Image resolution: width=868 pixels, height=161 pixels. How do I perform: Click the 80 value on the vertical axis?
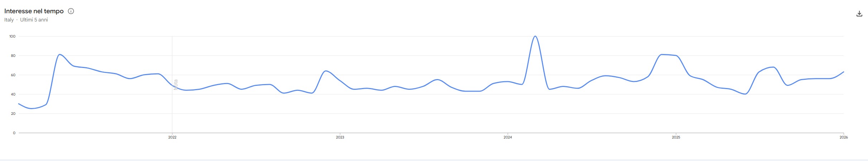point(13,56)
